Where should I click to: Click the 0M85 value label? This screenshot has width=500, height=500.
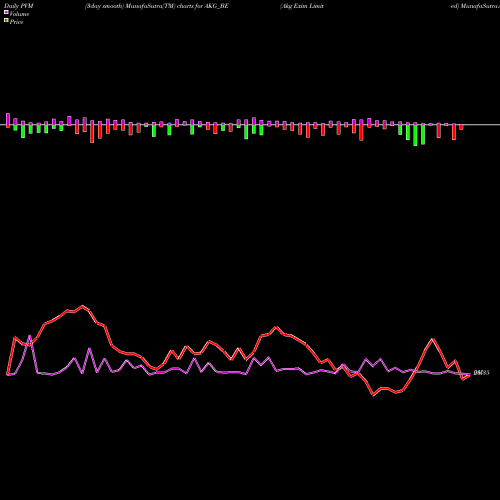pos(481,373)
